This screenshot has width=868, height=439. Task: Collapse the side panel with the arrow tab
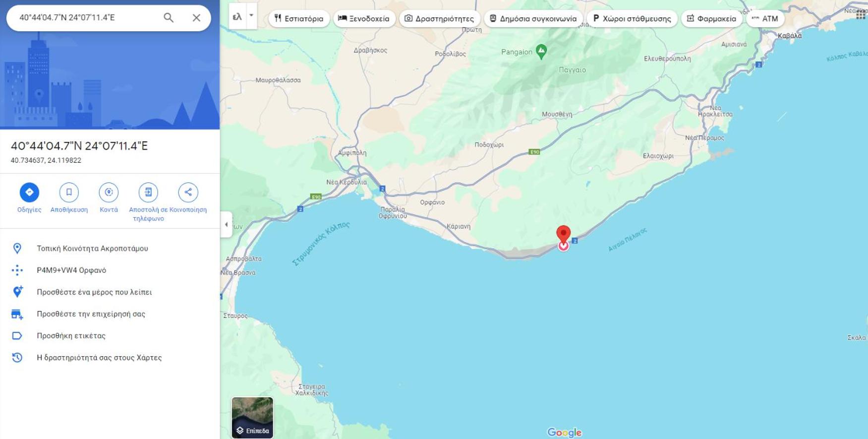(x=227, y=225)
